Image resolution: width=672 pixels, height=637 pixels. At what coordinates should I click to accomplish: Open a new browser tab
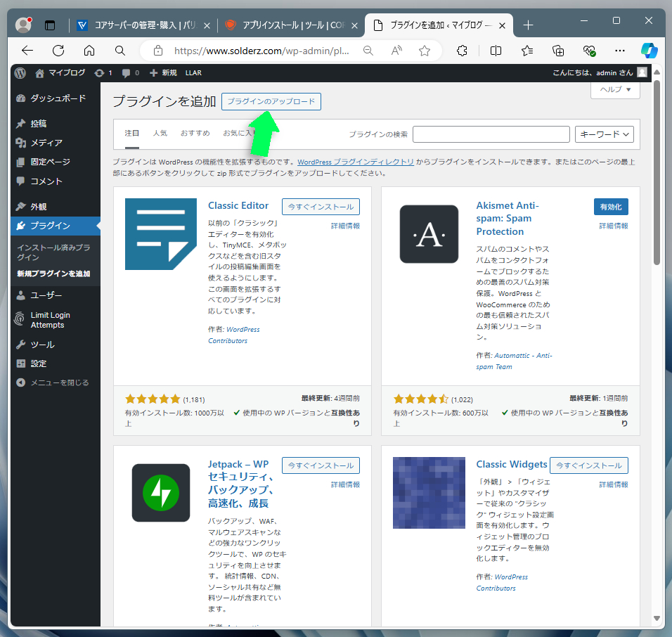point(528,25)
